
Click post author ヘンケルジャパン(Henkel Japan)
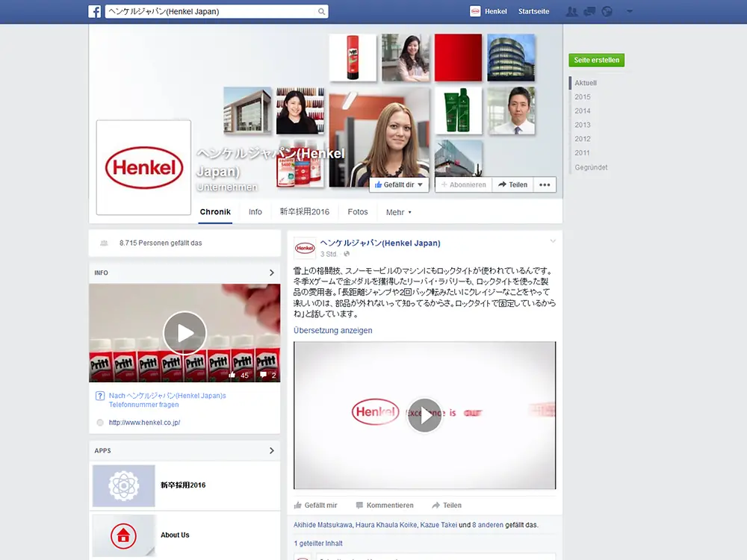(x=380, y=243)
